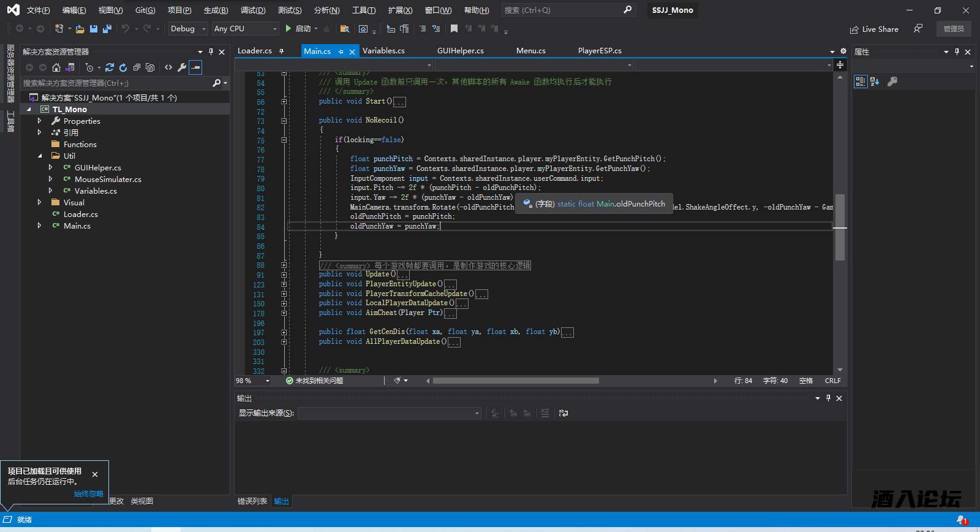Click the Show All Files icon
Viewport: 980px width, 532px height.
point(150,67)
